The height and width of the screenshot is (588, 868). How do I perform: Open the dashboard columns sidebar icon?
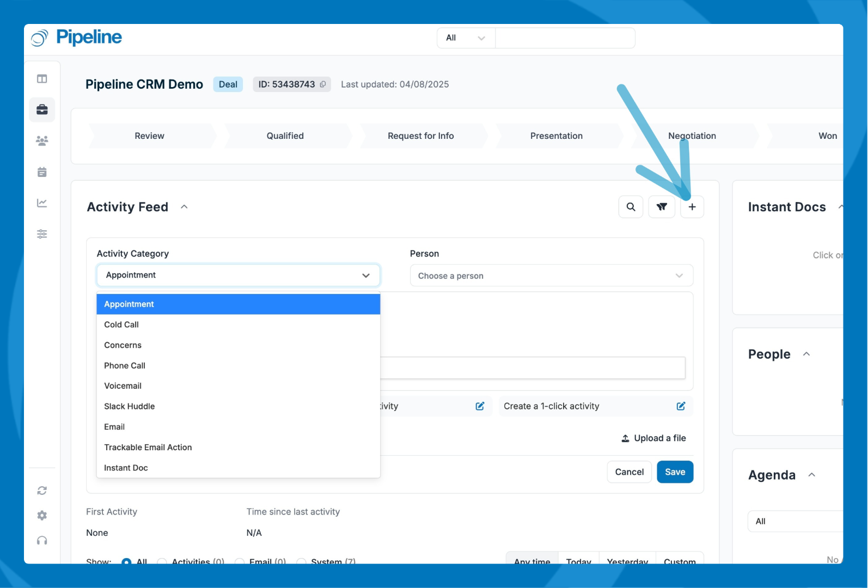click(42, 79)
